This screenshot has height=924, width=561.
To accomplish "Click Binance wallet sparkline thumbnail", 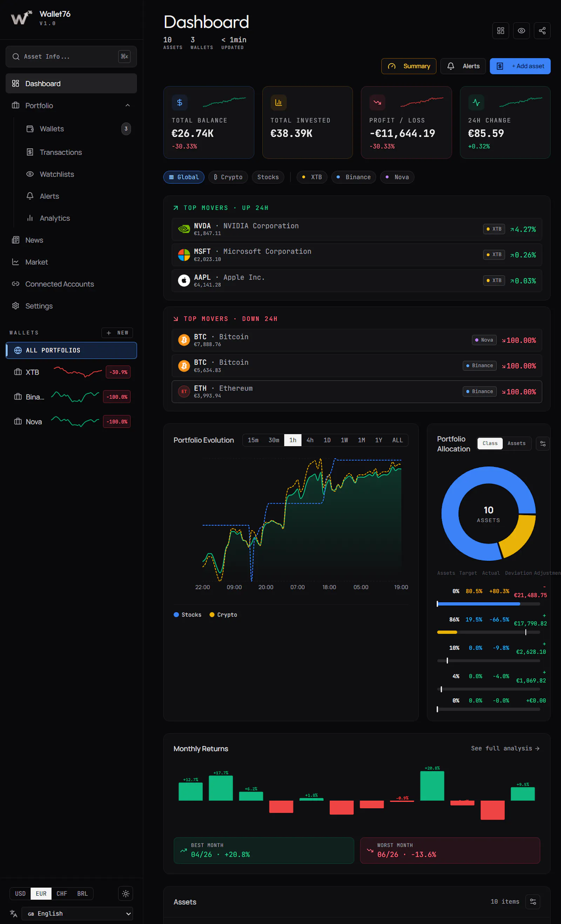I will coord(75,396).
